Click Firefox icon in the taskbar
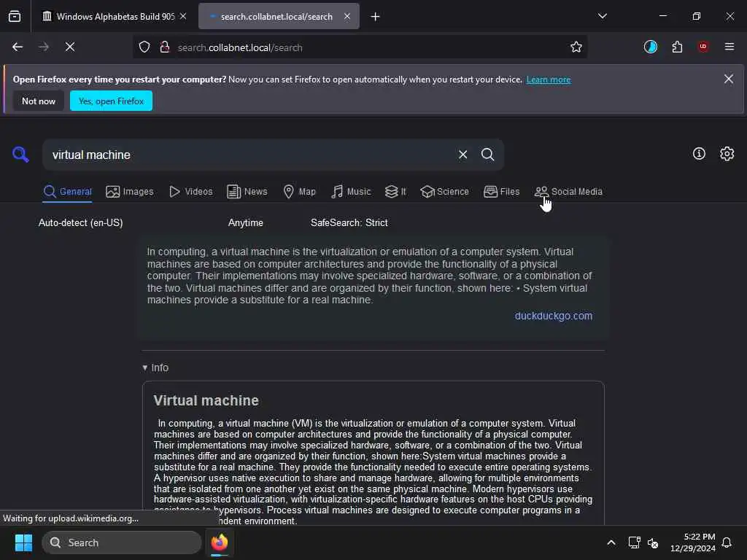 click(220, 542)
